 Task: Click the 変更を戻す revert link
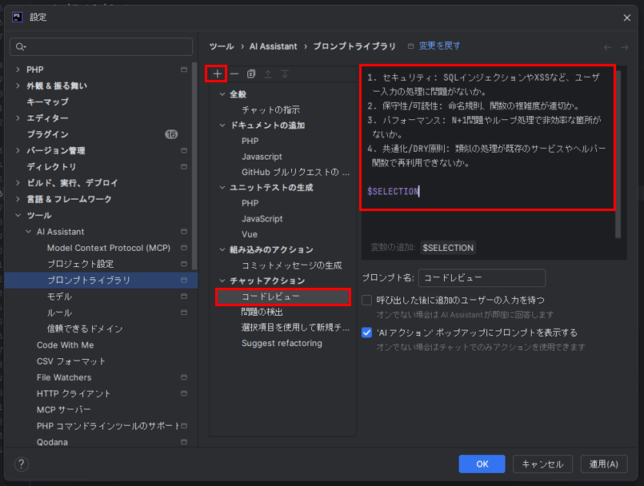pyautogui.click(x=440, y=46)
